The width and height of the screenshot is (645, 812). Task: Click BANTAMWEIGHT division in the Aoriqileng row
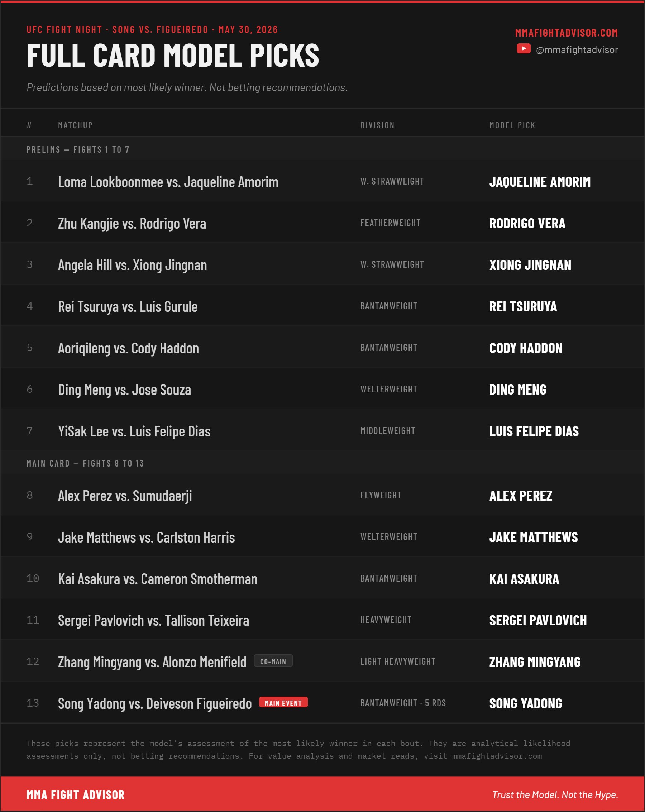(388, 348)
